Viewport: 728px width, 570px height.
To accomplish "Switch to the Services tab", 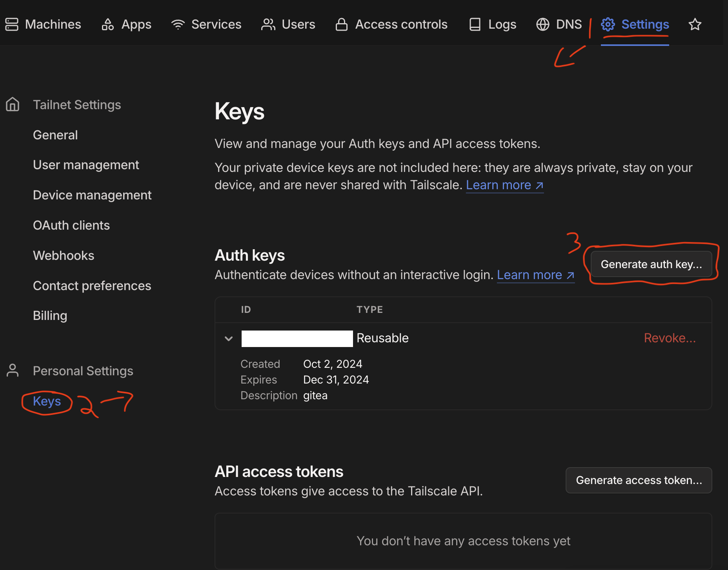I will 206,24.
